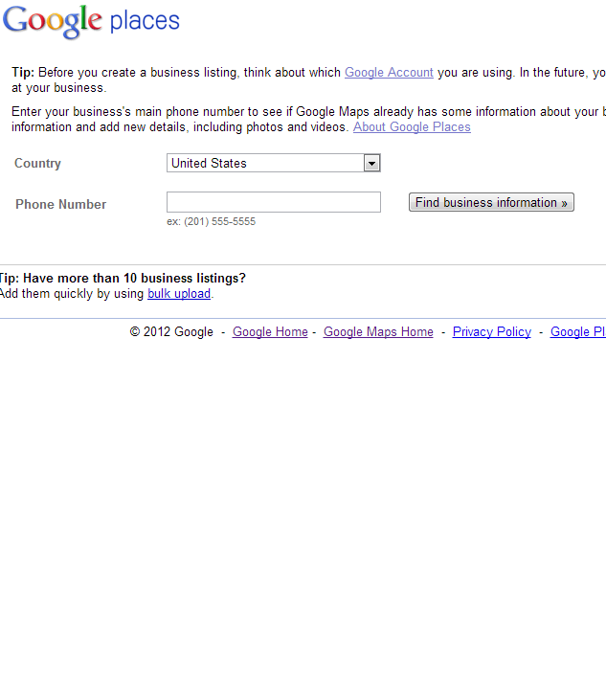The width and height of the screenshot is (606, 700).
Task: Open the Privacy Policy link
Action: coord(492,331)
